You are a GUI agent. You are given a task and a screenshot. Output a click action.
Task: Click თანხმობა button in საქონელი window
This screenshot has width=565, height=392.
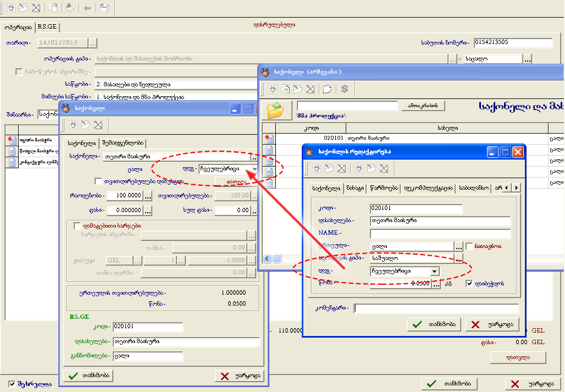[88, 376]
